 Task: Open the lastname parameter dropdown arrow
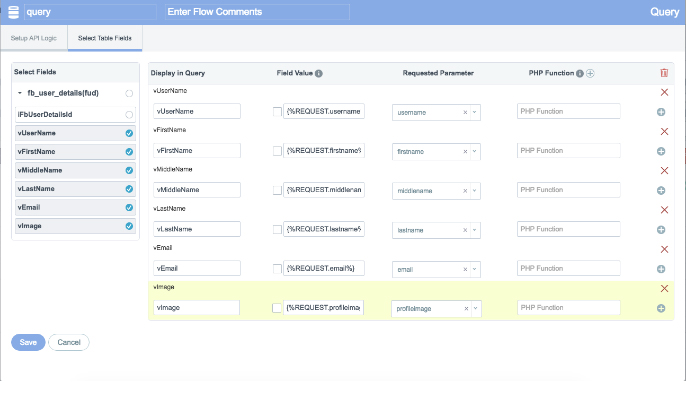(475, 230)
